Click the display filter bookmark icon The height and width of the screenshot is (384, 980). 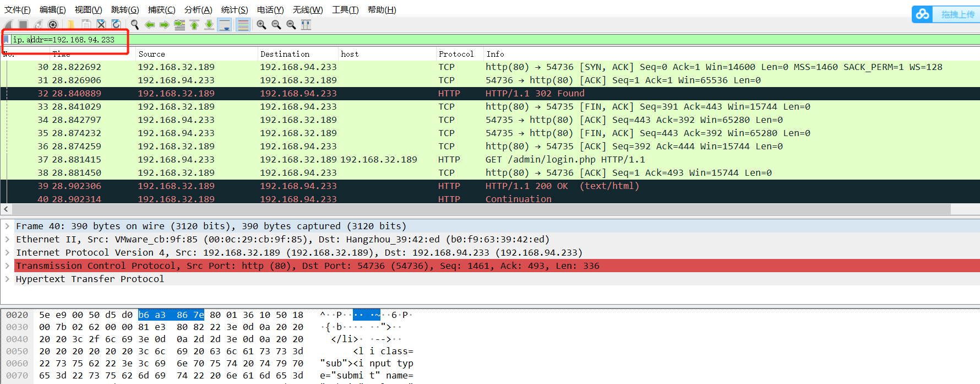pyautogui.click(x=7, y=40)
